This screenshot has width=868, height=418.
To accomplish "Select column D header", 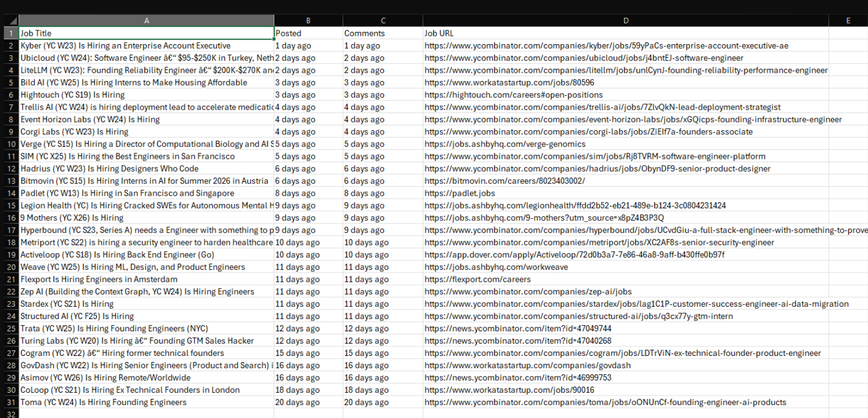I will (626, 21).
